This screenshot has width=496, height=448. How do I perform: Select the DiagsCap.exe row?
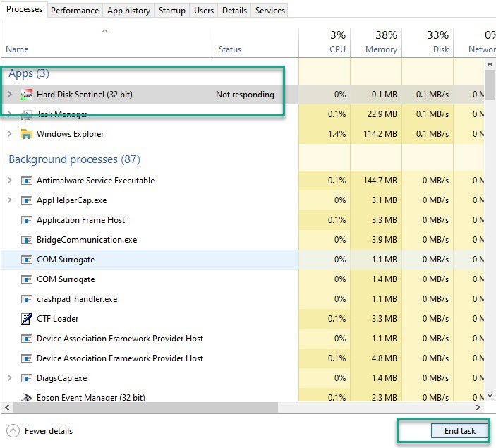242,378
